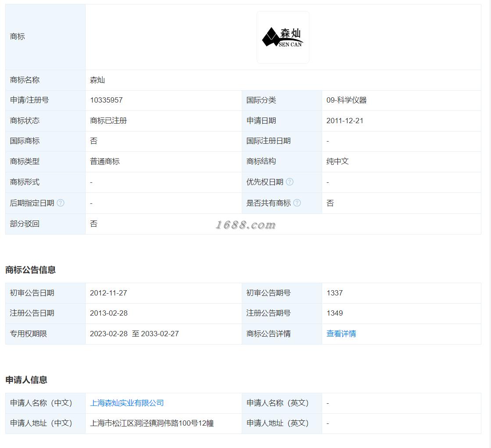Select registration announcement issue number 1349
Screen dimensions: 491x448
335,313
